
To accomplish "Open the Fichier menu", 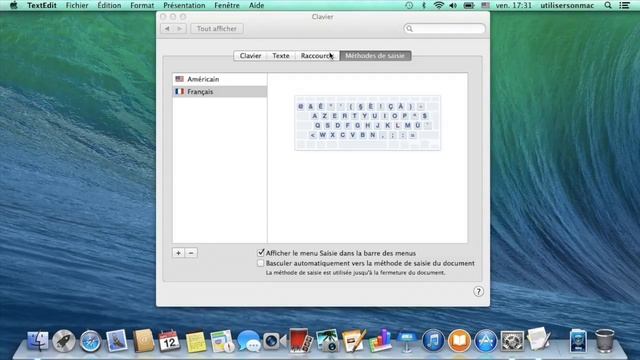I will [77, 5].
